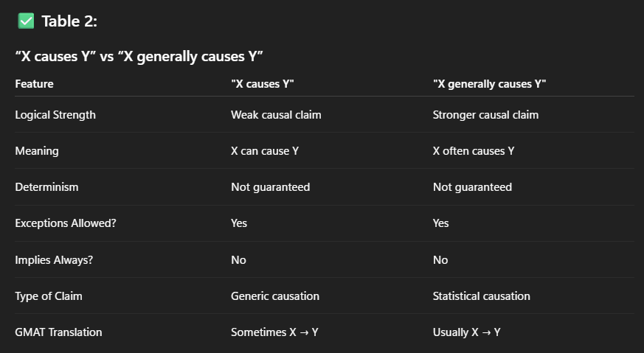
Task: Click the "Type of Claim" row label
Action: pyautogui.click(x=49, y=296)
